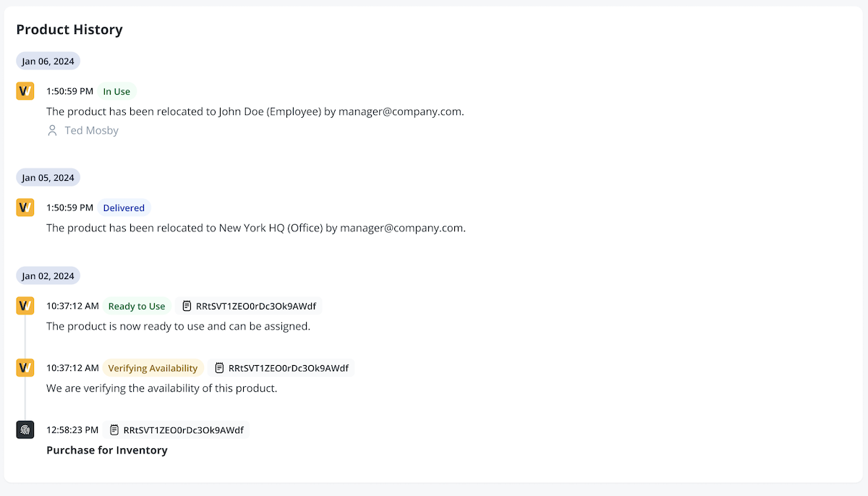Viewport: 868px width, 496px height.
Task: Select the W icon next to the Delivered event
Action: point(25,208)
